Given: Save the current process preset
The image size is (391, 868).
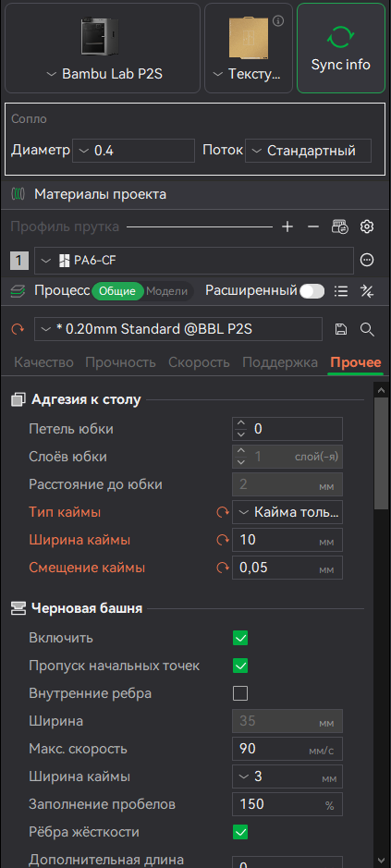Looking at the screenshot, I should (340, 330).
